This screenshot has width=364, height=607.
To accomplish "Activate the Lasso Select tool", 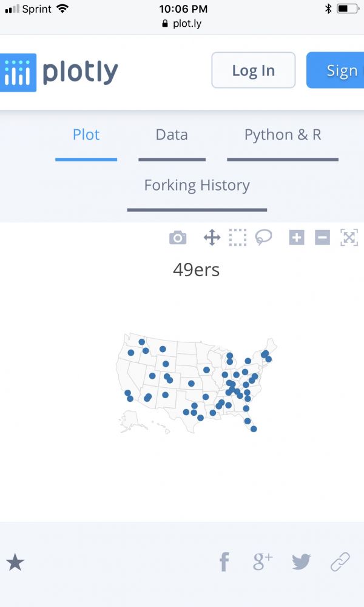I will click(x=263, y=237).
